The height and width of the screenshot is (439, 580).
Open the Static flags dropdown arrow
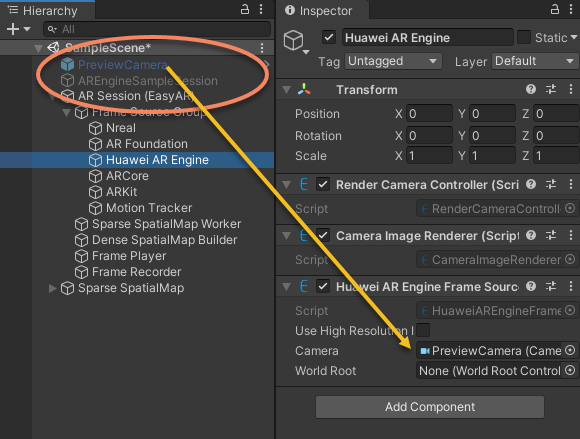click(x=574, y=37)
